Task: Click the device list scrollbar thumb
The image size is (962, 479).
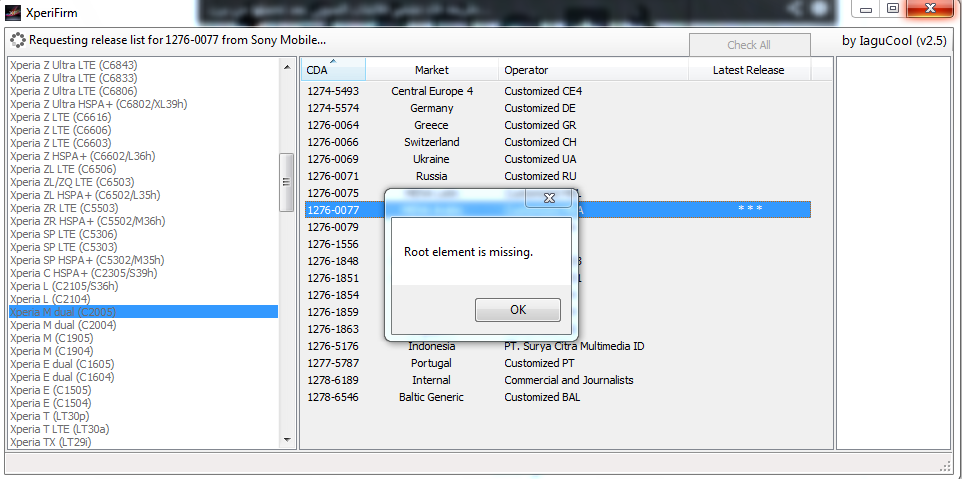Action: tap(287, 182)
